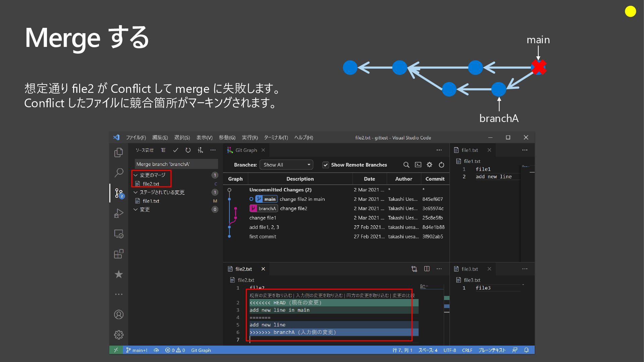Screen dimensions: 644x362
Task: Open the Search view in activity bar
Action: point(119,173)
